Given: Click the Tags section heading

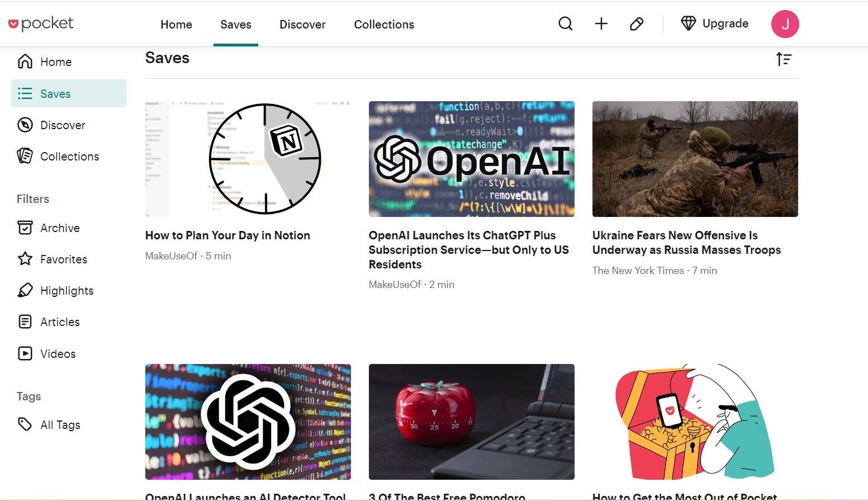Looking at the screenshot, I should (x=29, y=396).
